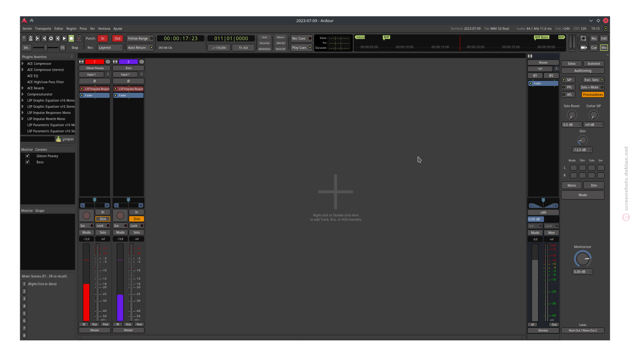Click track 1 strip width icon
Viewport: 630px width, 364px height.
(81, 62)
